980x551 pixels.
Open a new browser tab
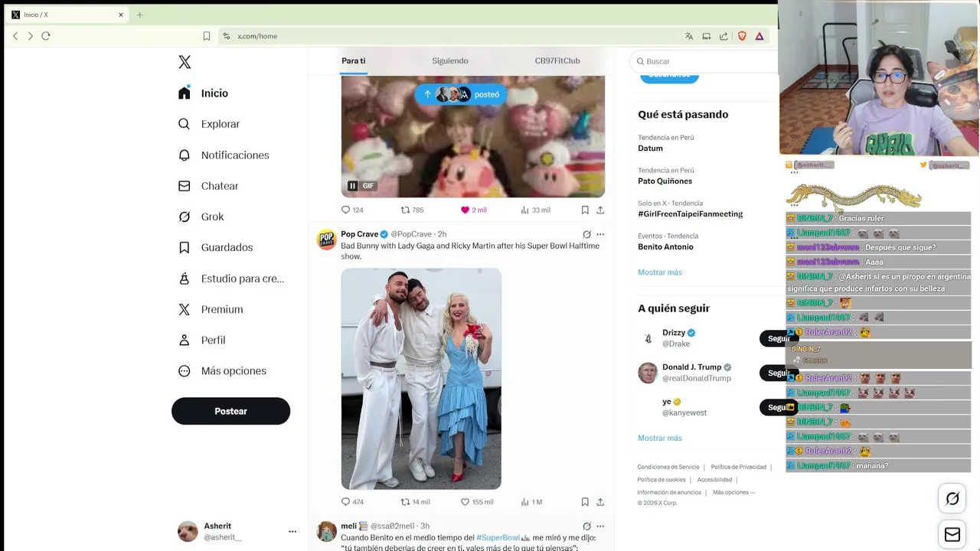click(x=139, y=15)
